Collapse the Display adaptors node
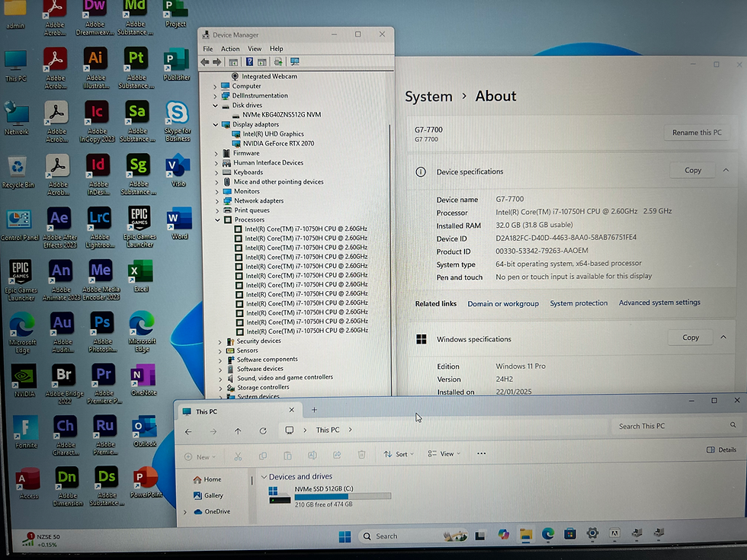This screenshot has height=560, width=747. pyautogui.click(x=216, y=124)
